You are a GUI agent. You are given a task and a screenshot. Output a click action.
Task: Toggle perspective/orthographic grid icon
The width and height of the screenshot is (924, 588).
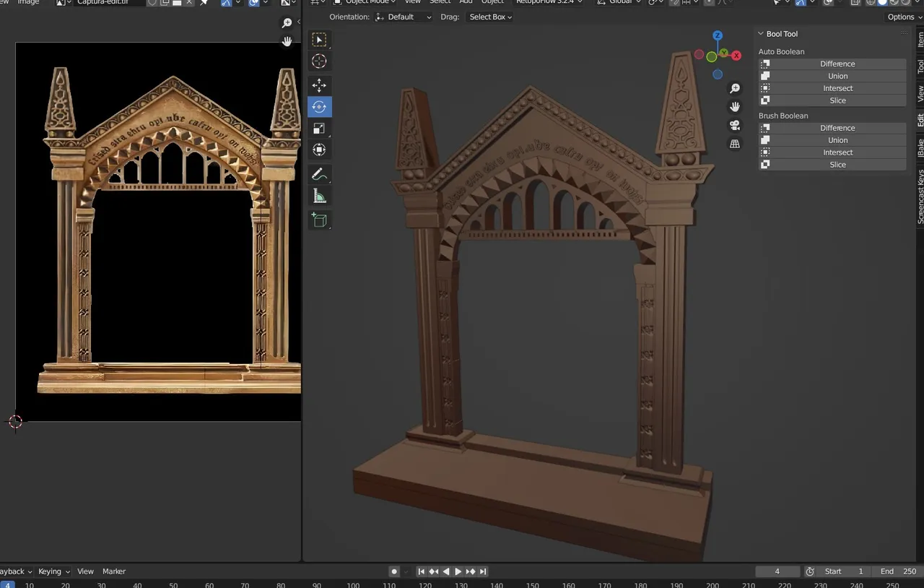735,144
